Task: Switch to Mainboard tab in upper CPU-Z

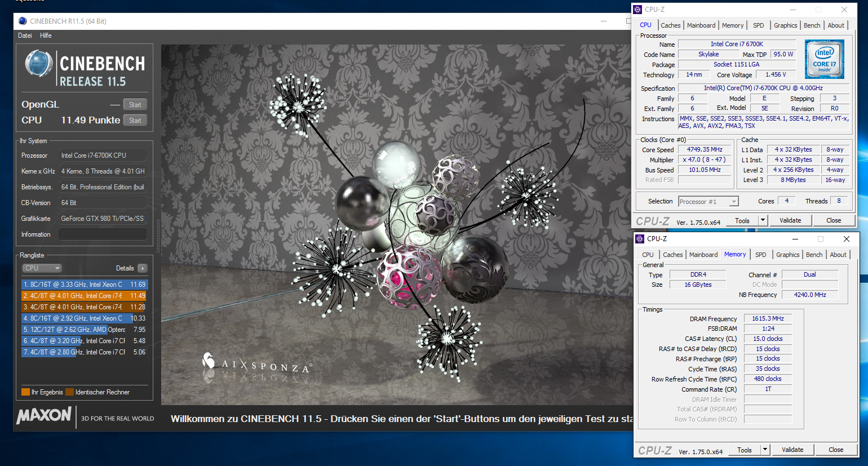Action: [701, 25]
